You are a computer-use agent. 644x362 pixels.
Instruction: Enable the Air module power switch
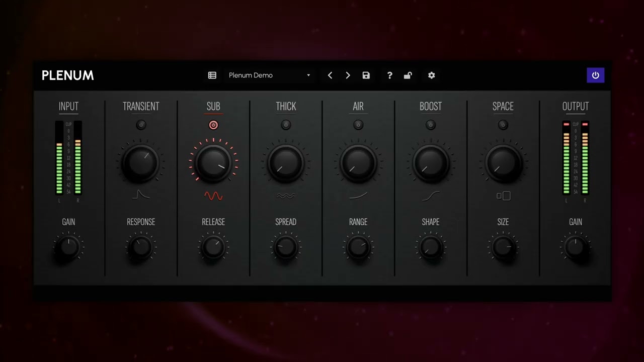coord(358,125)
